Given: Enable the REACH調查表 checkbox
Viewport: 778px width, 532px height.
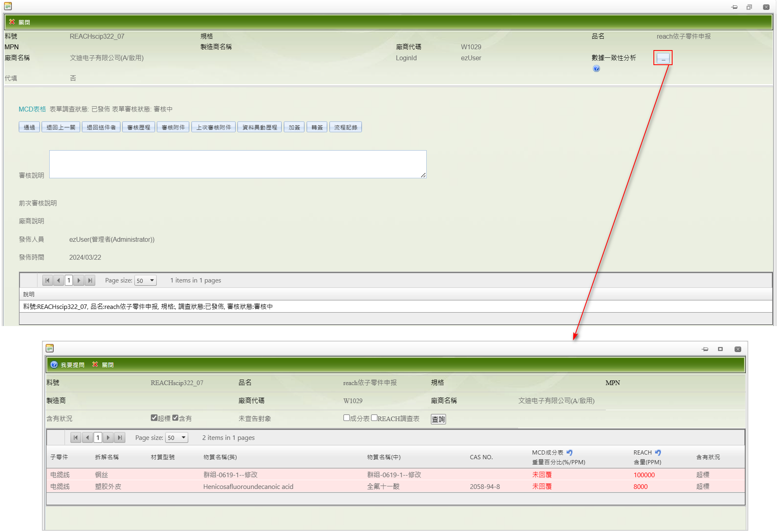Looking at the screenshot, I should [x=374, y=418].
